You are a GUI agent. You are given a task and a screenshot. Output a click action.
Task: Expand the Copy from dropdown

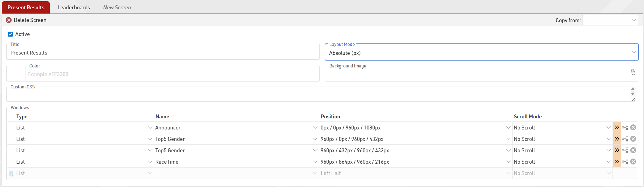[x=610, y=20]
